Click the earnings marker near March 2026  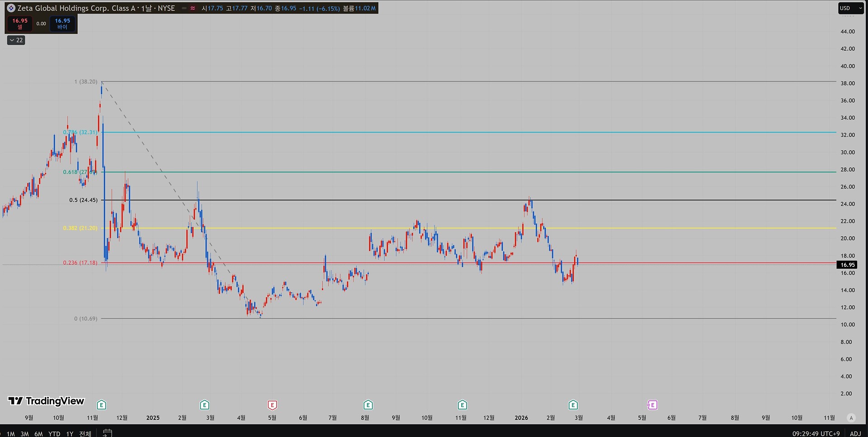pos(573,405)
